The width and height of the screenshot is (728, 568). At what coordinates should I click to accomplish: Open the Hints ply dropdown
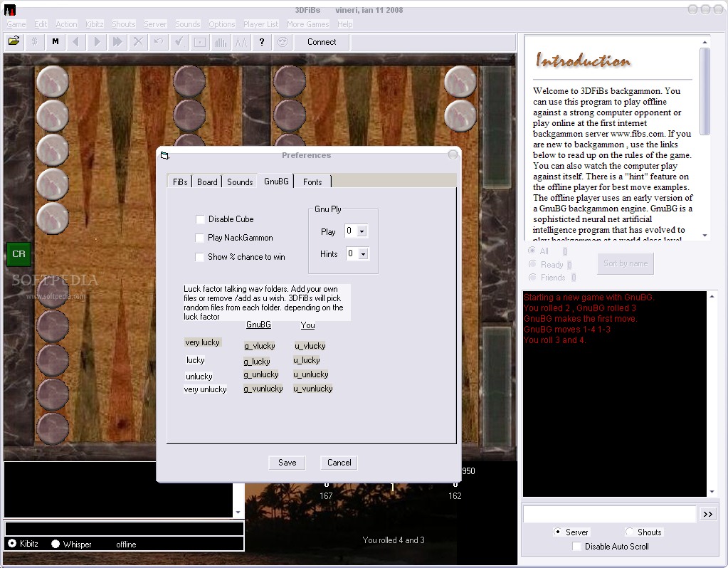(x=364, y=253)
